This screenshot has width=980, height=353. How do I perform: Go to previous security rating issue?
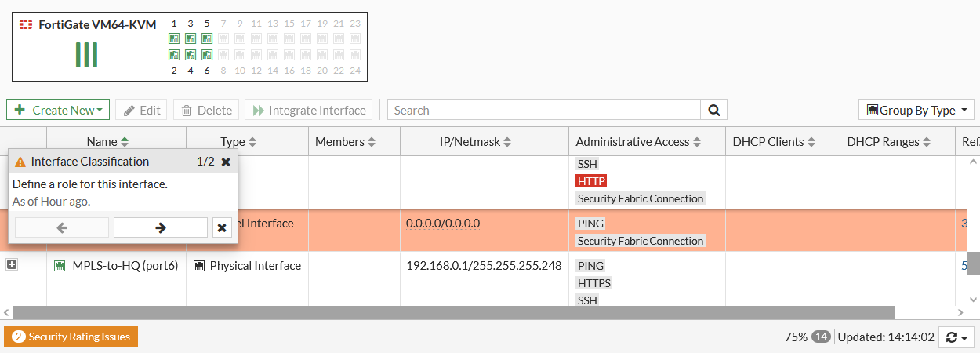tap(62, 227)
